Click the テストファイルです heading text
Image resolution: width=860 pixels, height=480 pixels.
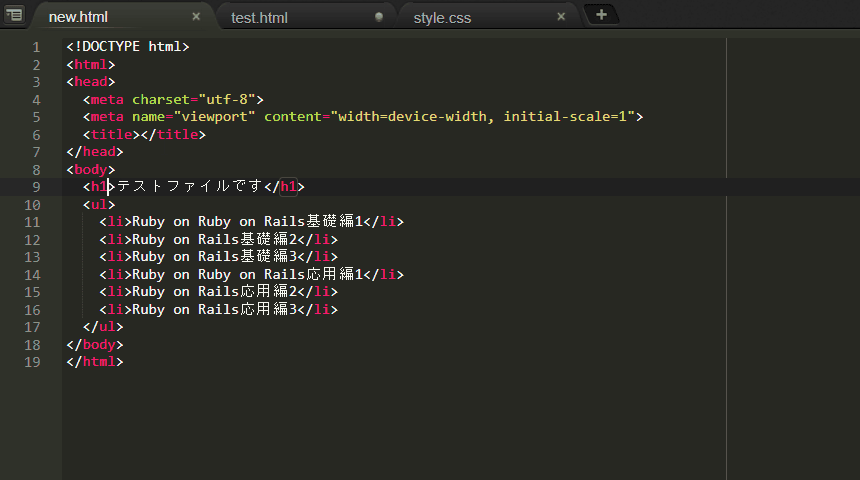(x=190, y=187)
